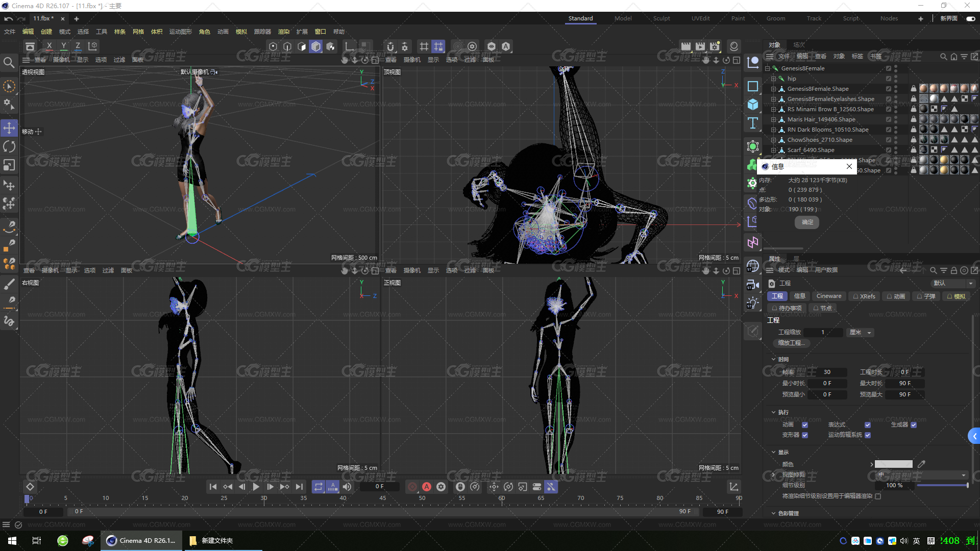Collapse the 显示 section

point(773,452)
